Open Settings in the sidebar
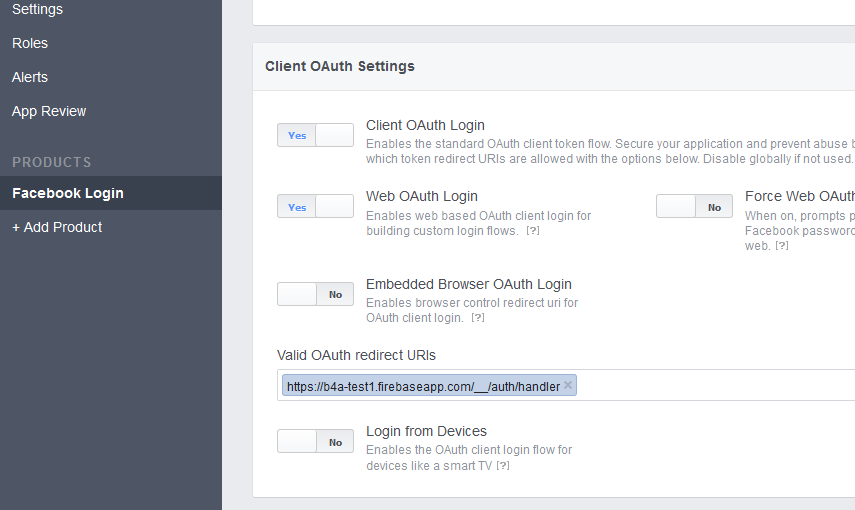 [37, 9]
